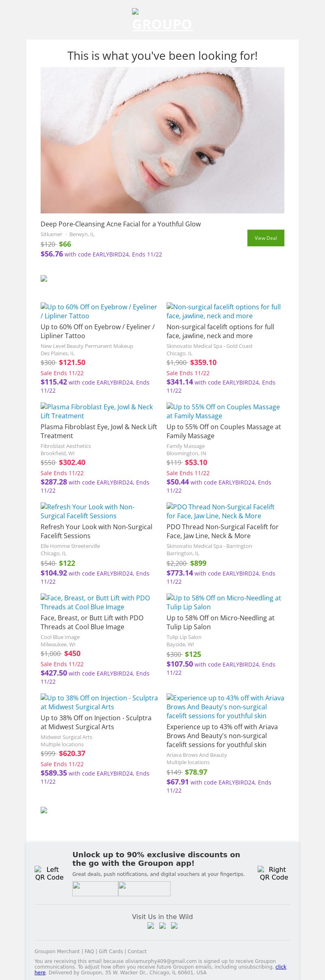Open the Gift Cards footer link
Viewport: 325px width, 980px height.
[110, 952]
